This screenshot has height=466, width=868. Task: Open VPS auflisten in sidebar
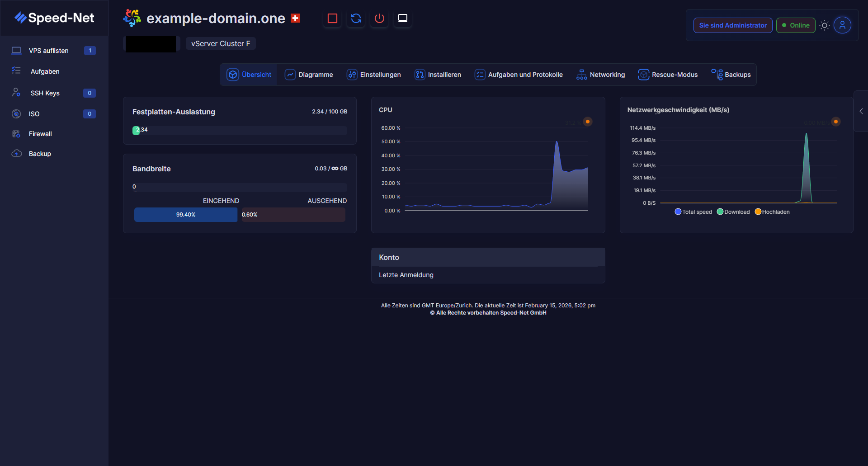click(x=54, y=51)
